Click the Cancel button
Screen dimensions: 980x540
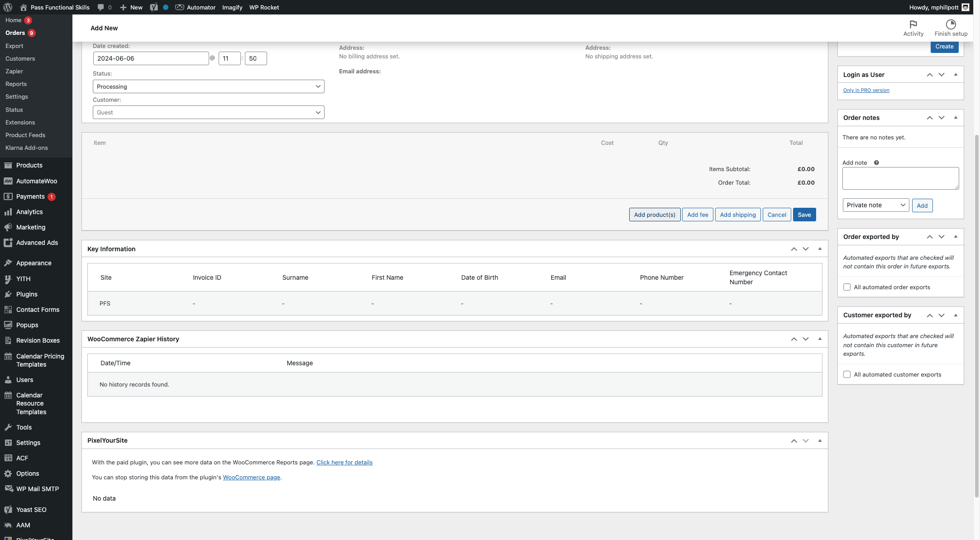coord(777,215)
